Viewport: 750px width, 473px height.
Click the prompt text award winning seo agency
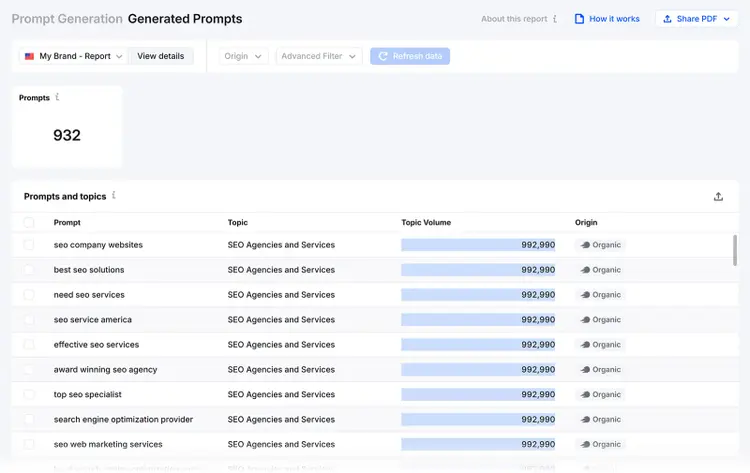click(105, 369)
